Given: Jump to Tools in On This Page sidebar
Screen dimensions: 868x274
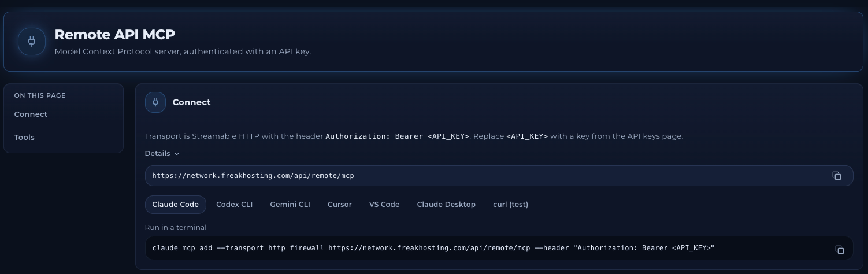Looking at the screenshot, I should point(24,138).
